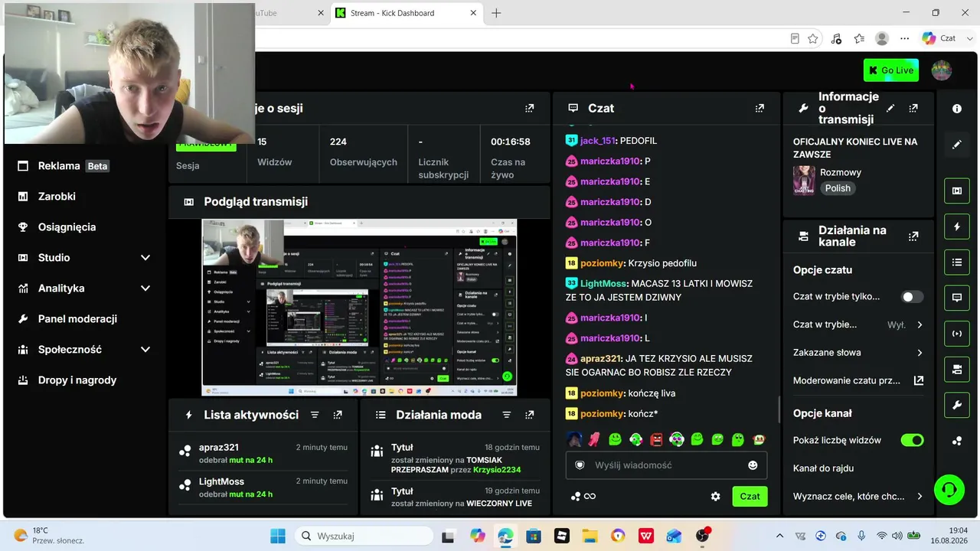Open 'Czat w trybie... Wył.' submenu
The height and width of the screenshot is (551, 980).
[857, 324]
